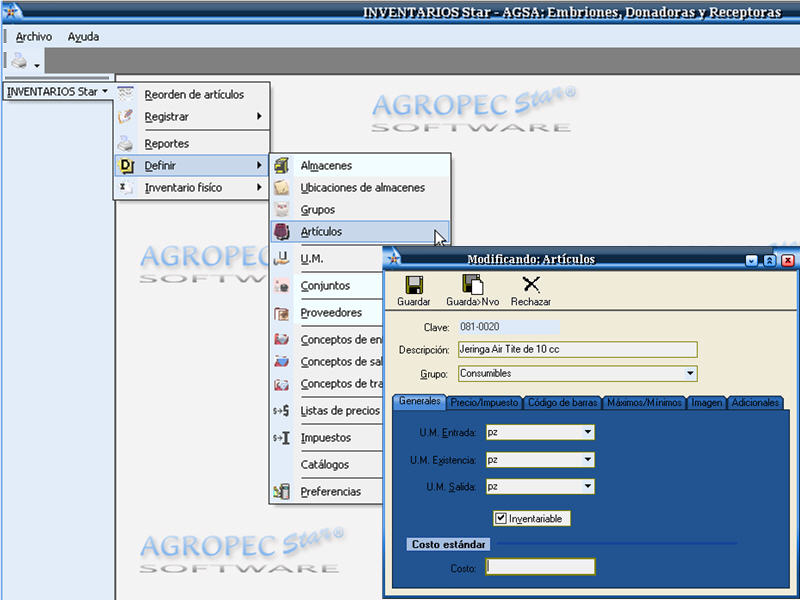Click the Conjuntos icon
800x600 pixels.
(282, 285)
